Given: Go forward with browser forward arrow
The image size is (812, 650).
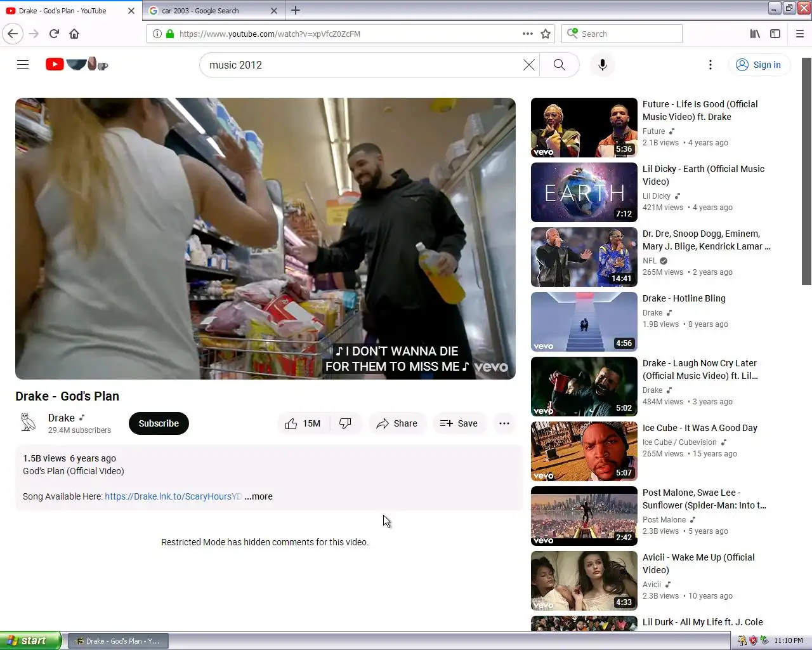Looking at the screenshot, I should tap(34, 34).
